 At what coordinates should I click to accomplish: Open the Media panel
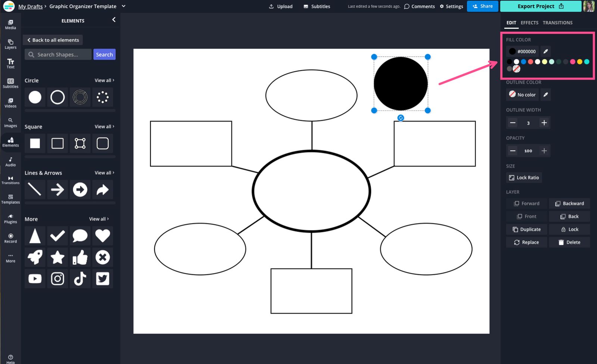click(x=10, y=24)
